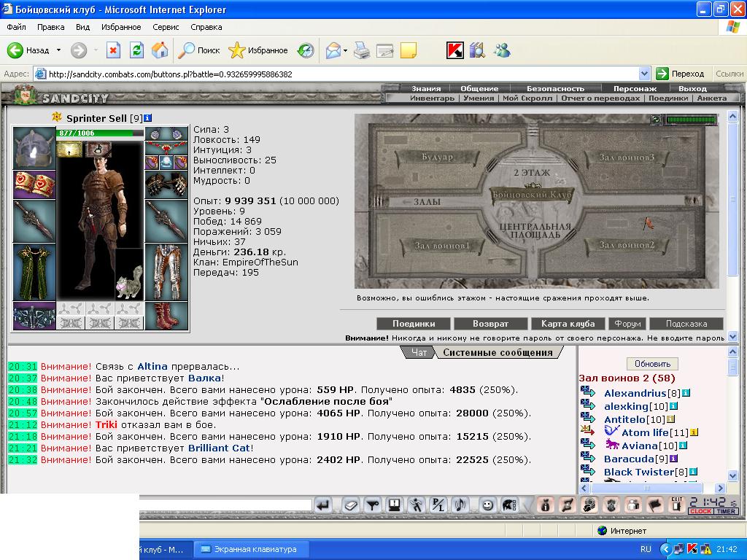Expand the address bar dropdown arrow
Screen dimensions: 747x560
point(644,74)
